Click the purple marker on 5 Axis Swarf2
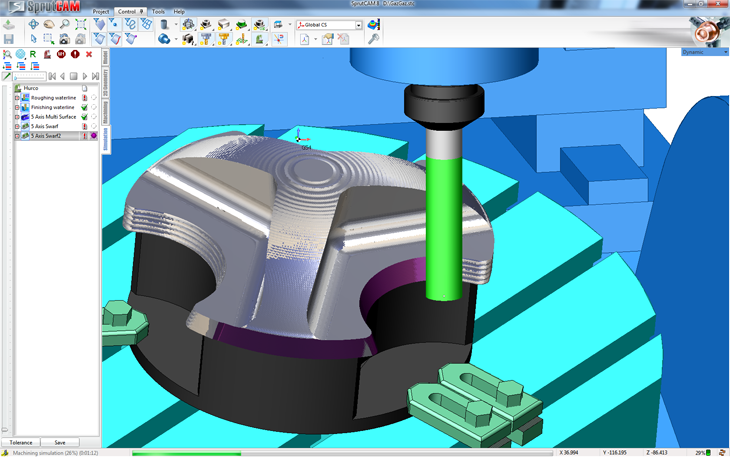 point(94,136)
